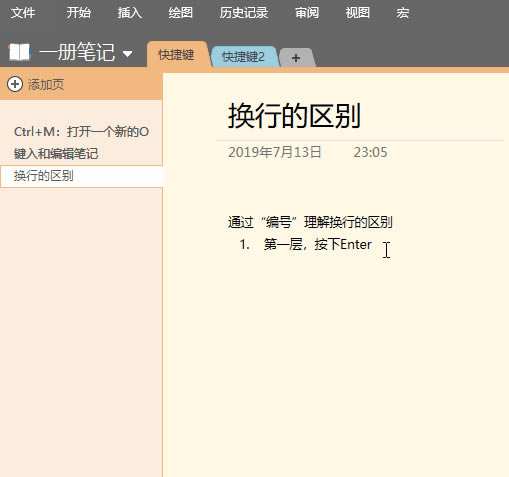Open the 宏 ribbon tab
The height and width of the screenshot is (477, 509).
click(x=403, y=13)
